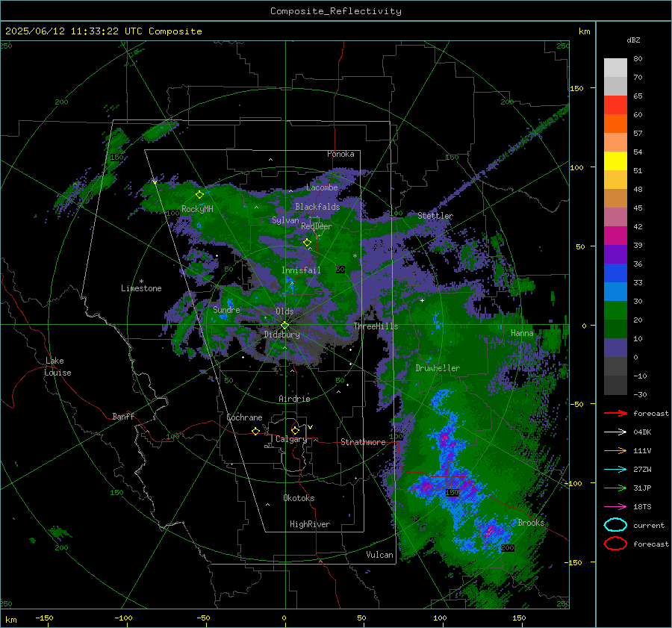This screenshot has width=672, height=628.
Task: Click the RedDeer city label
Action: click(x=317, y=226)
